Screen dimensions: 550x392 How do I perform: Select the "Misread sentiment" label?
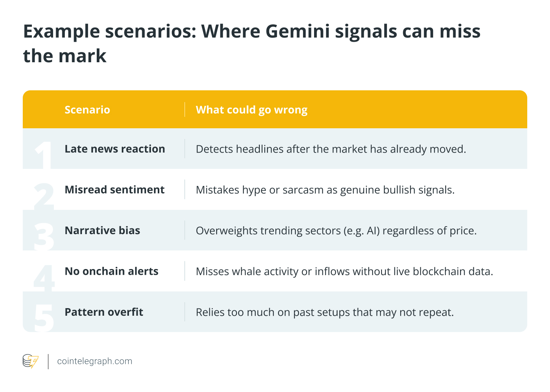coord(115,190)
